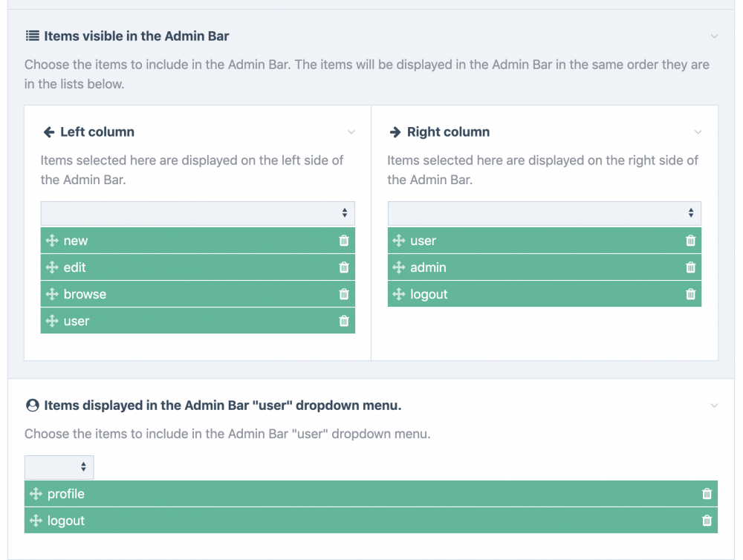This screenshot has height=560, width=743.
Task: Click drag handle for "admin" item
Action: pos(399,267)
